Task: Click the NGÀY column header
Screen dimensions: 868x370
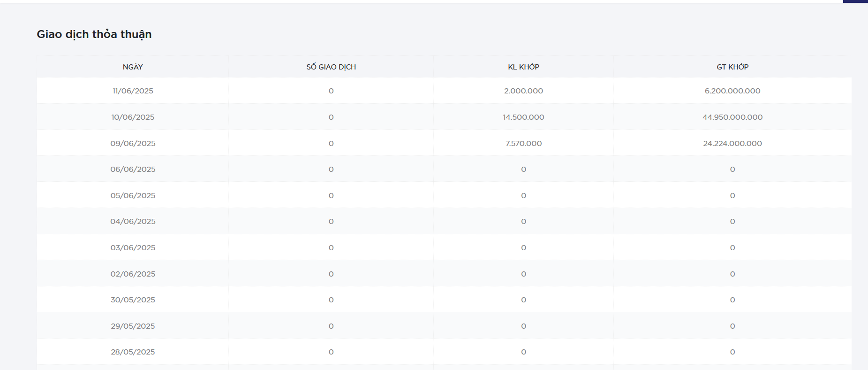Action: [133, 67]
